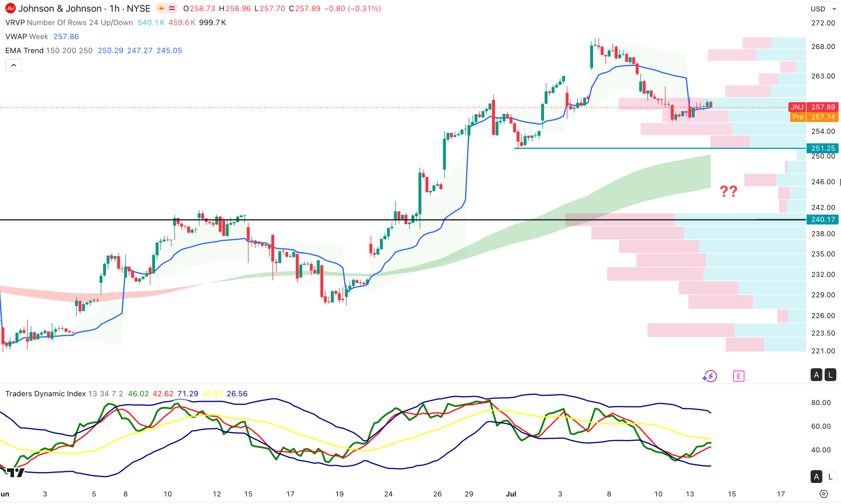Click the TDI yellow value 48.92
This screenshot has width=841, height=504.
(x=212, y=394)
